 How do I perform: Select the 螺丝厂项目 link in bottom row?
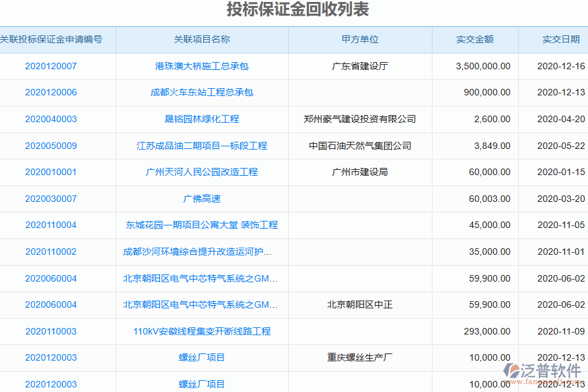pos(199,384)
